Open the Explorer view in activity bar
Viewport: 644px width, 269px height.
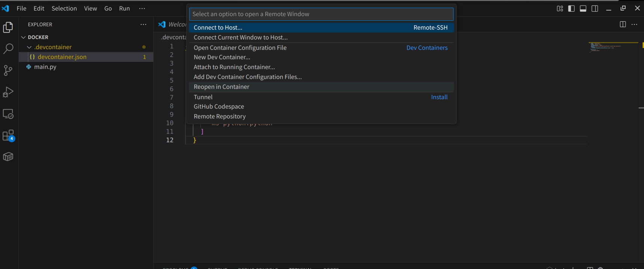pyautogui.click(x=8, y=27)
